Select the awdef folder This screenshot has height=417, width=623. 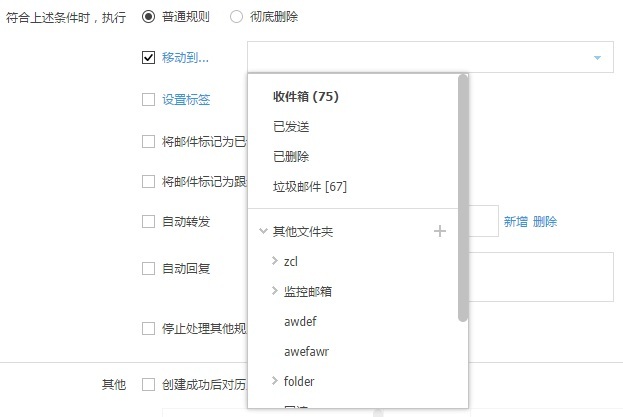point(300,321)
